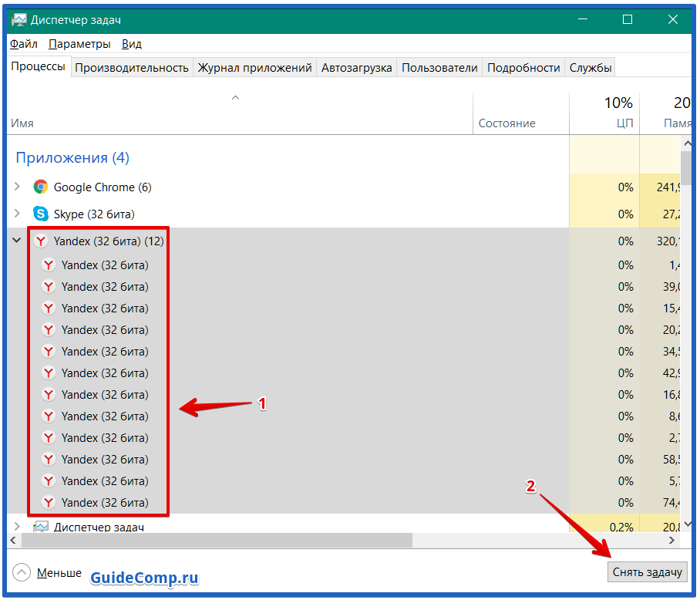Click the Yandex icon in the 58,5 memory row

click(49, 460)
